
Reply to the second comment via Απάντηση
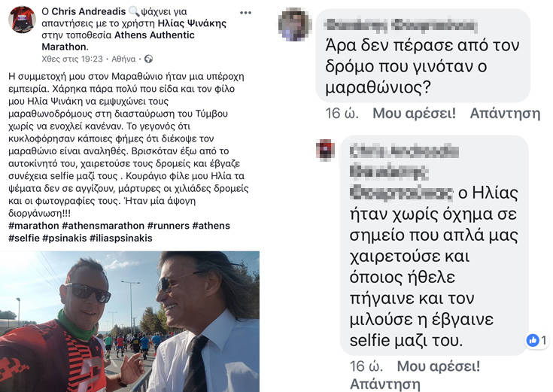click(385, 384)
